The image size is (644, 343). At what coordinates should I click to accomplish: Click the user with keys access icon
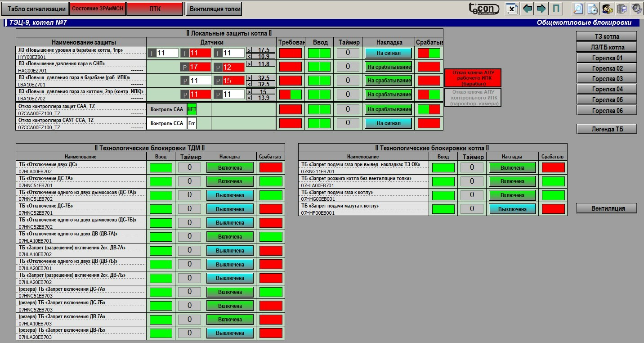pos(607,9)
